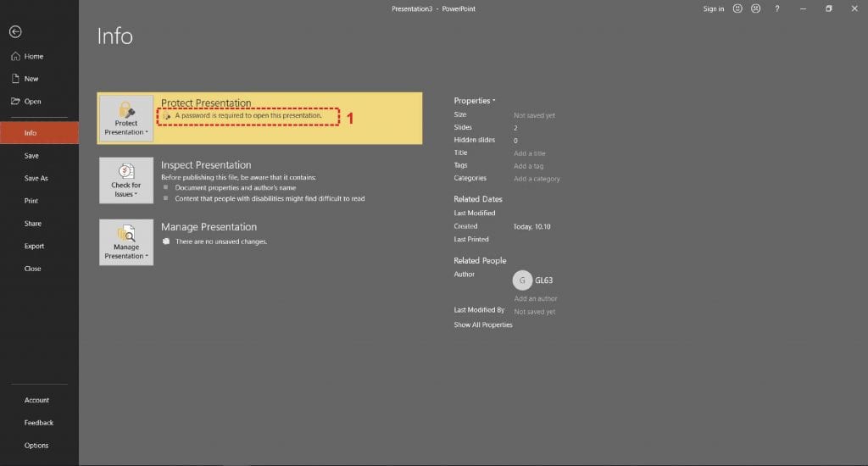Click the Related Dates heading
Image resolution: width=868 pixels, height=466 pixels.
[478, 199]
